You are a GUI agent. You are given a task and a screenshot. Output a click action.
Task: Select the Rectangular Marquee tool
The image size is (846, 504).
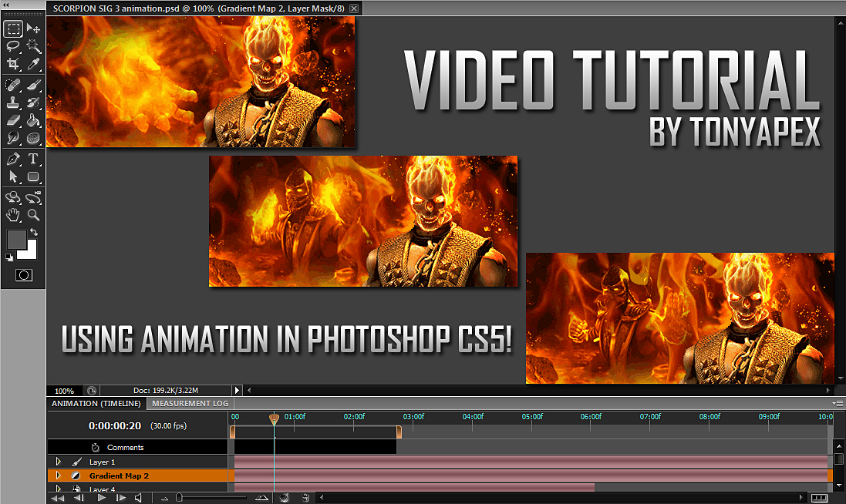point(13,29)
